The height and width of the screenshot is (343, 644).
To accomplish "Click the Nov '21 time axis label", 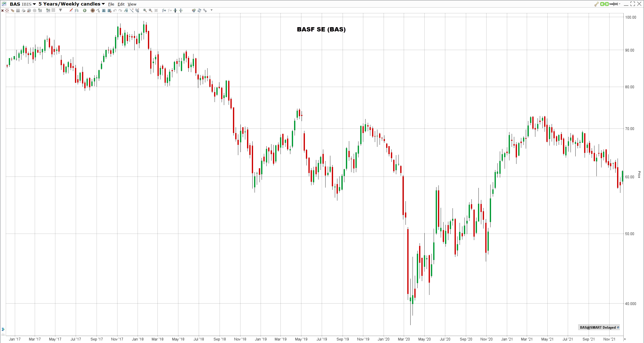I will [x=609, y=339].
